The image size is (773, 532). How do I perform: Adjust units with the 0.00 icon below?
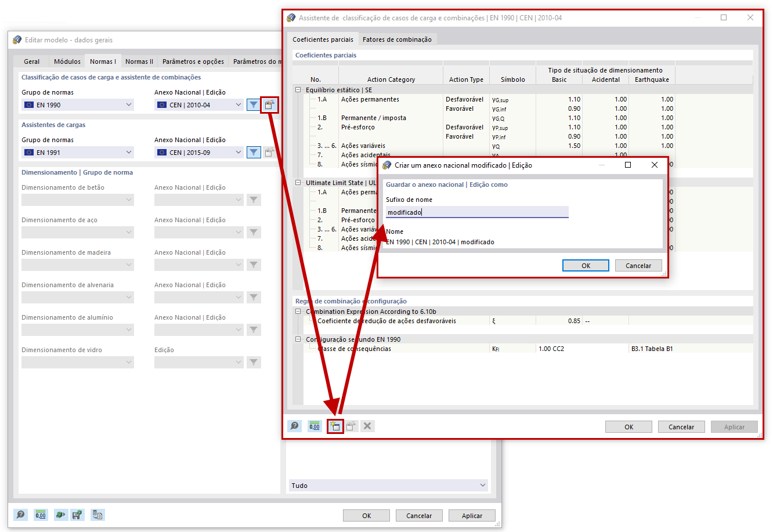tap(41, 515)
